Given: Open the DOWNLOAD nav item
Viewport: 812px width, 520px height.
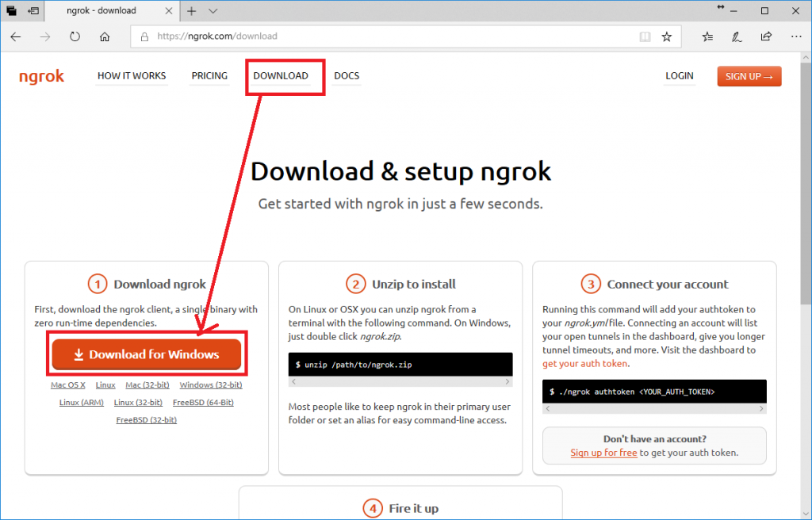Looking at the screenshot, I should (281, 75).
